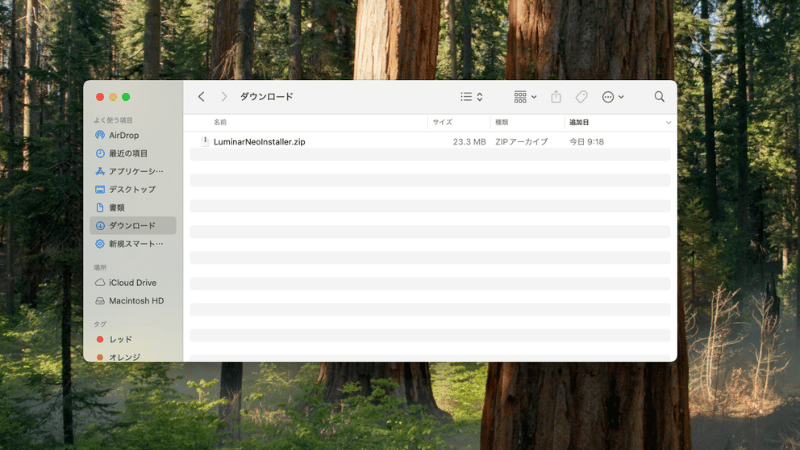Click the tag icon in toolbar
The image size is (800, 450).
pos(581,97)
